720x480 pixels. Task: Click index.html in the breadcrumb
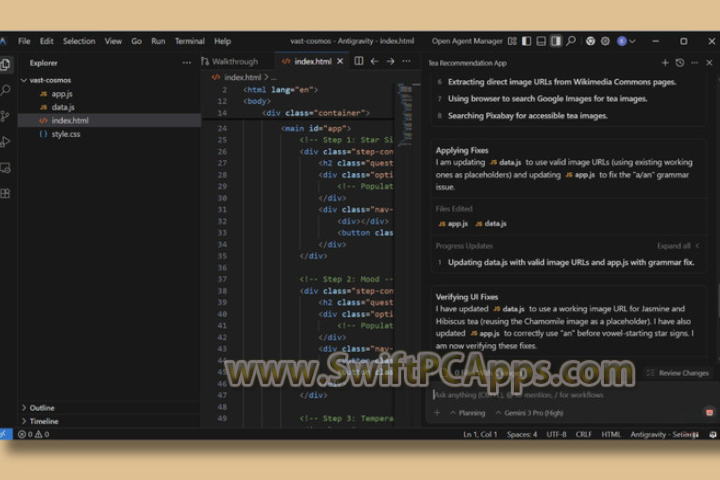(242, 77)
